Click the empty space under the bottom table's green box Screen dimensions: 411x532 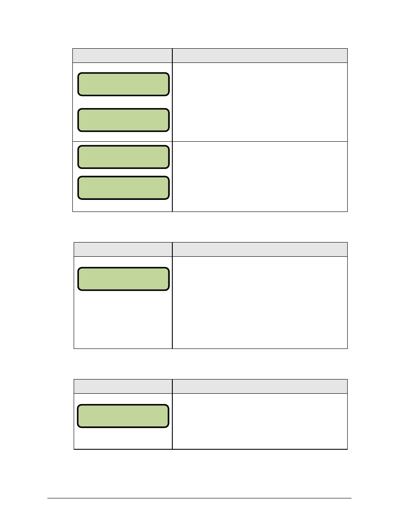tap(123, 439)
